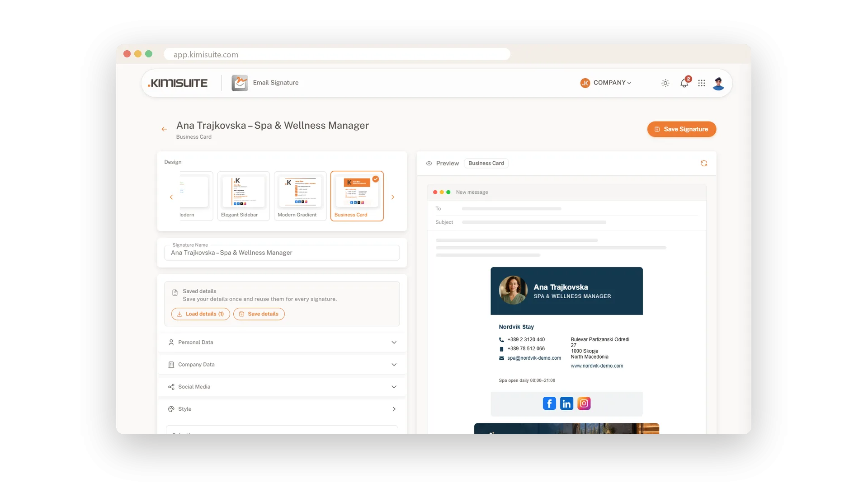
Task: Click Facebook icon in signature preview
Action: [x=549, y=404]
